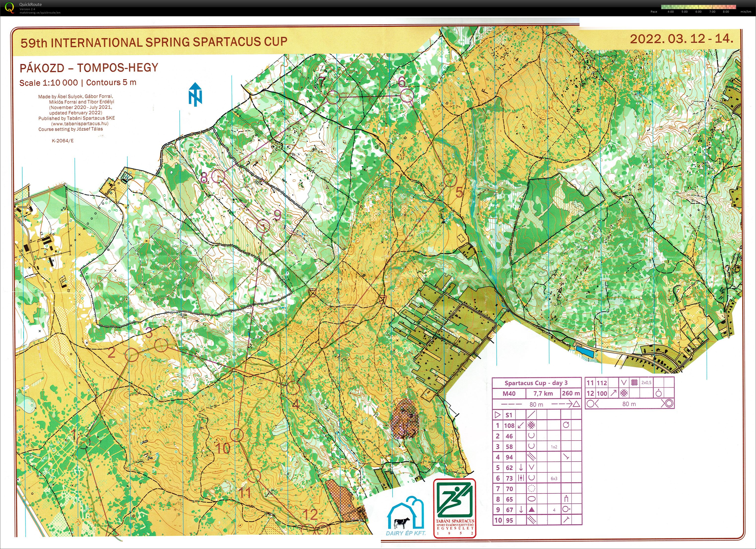Click the PÁKOZD – TOMPOS-HEGY map title
The width and height of the screenshot is (756, 549).
tap(89, 68)
